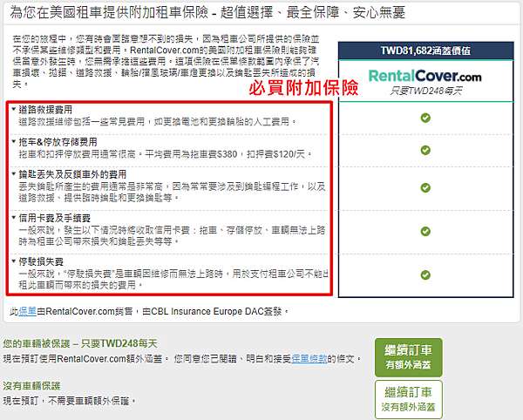Open the 保單條款 link
The width and height of the screenshot is (523, 420).
[309, 359]
